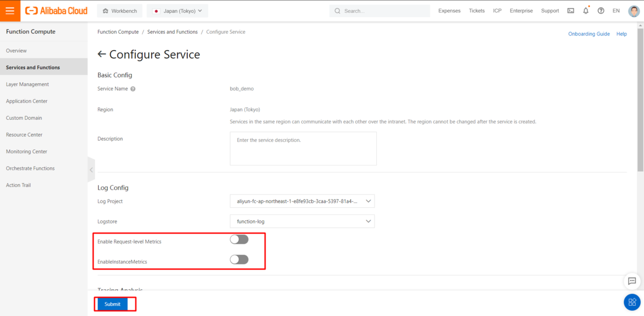Open the help question-mark icon
The width and height of the screenshot is (644, 316).
pos(601,11)
